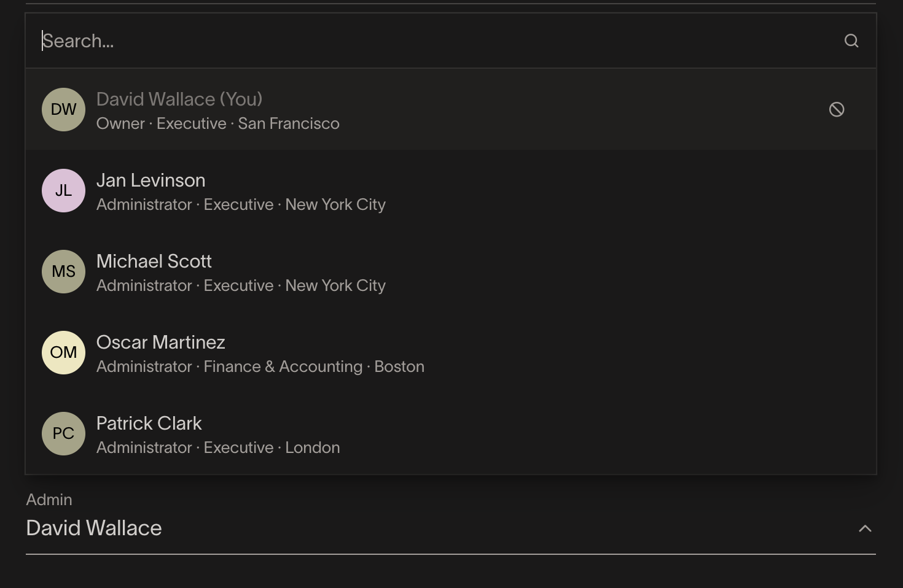
Task: Click the magnifying glass search icon
Action: click(x=851, y=41)
